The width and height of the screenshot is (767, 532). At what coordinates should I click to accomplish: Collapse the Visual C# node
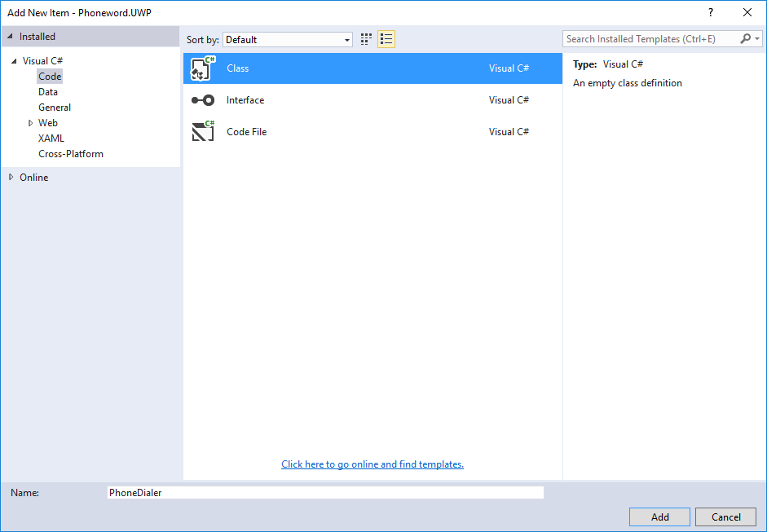click(x=14, y=61)
